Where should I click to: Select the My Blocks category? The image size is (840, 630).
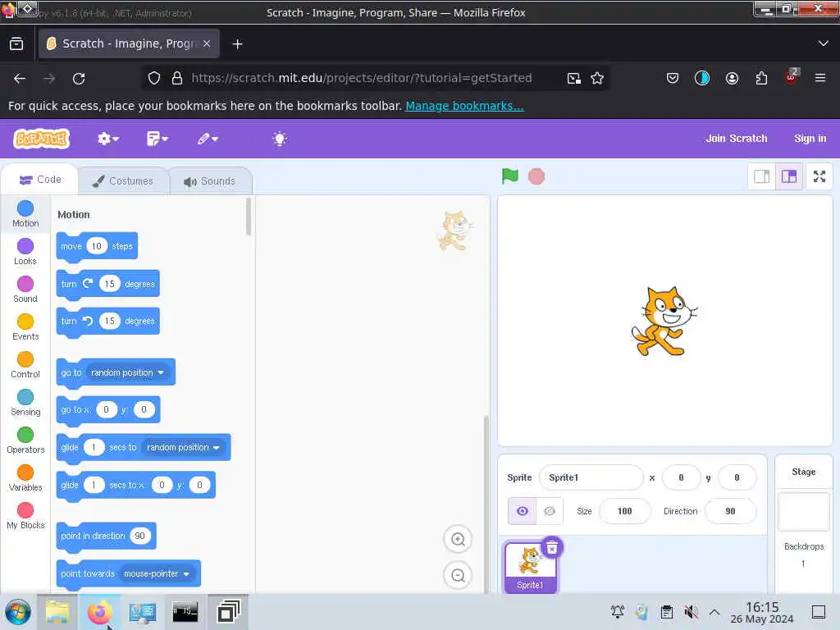point(25,516)
